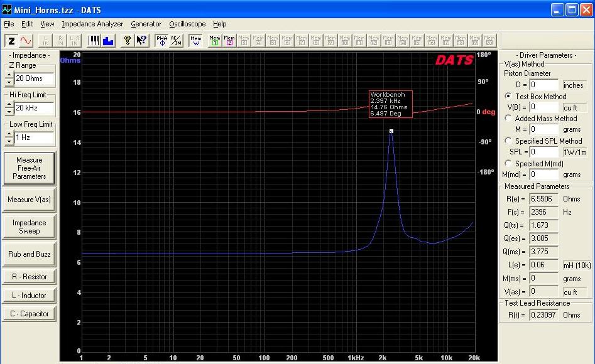
Task: Decrease Z Range with its down arrow
Action: coord(9,82)
